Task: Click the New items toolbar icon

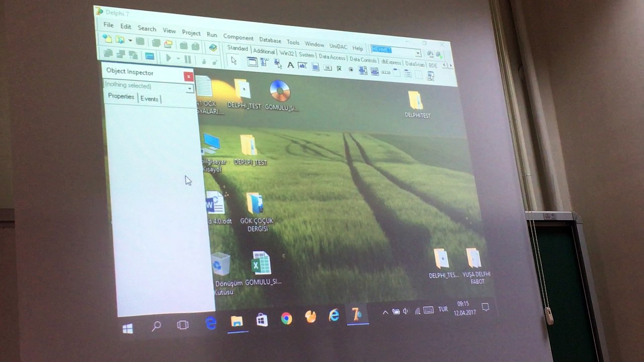Action: (x=107, y=38)
